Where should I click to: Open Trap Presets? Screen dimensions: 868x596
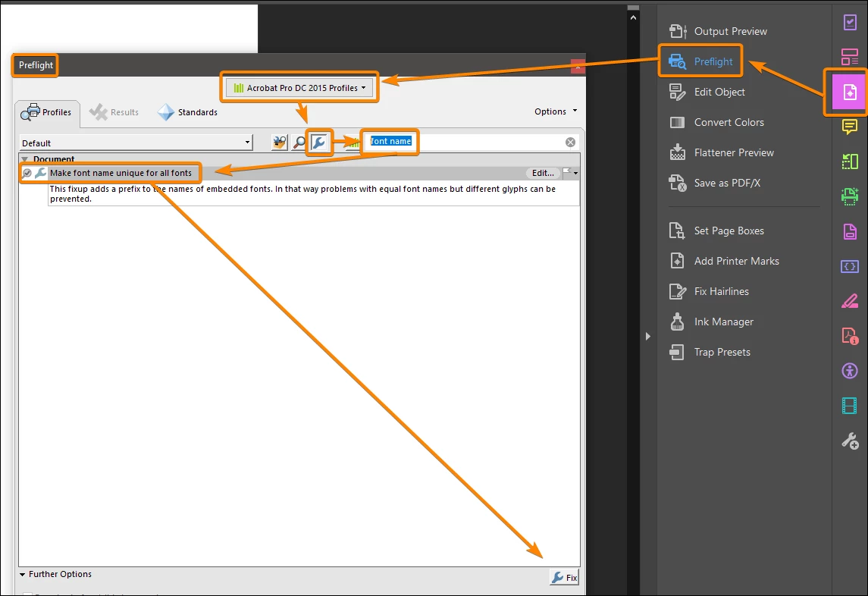click(710, 352)
